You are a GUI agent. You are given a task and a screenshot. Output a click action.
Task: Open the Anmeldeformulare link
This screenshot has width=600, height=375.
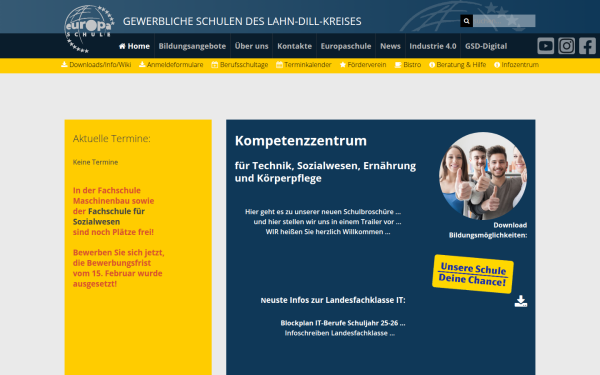(x=171, y=65)
